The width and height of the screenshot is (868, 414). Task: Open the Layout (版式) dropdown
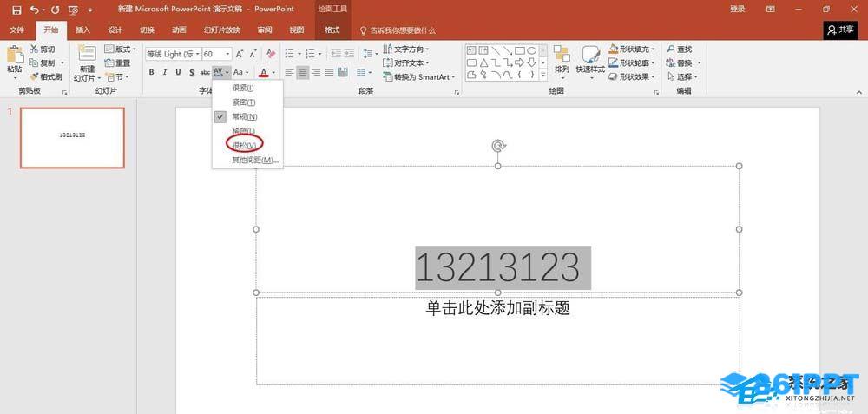(x=120, y=49)
